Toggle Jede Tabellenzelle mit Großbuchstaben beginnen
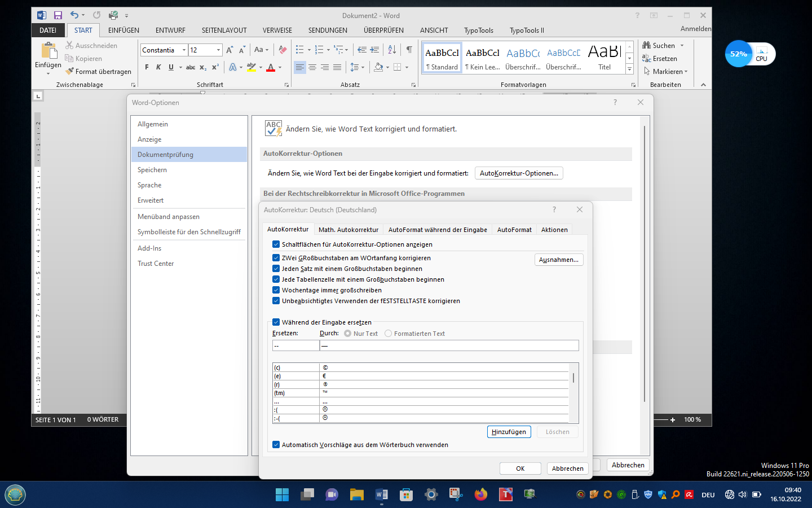 pos(276,279)
